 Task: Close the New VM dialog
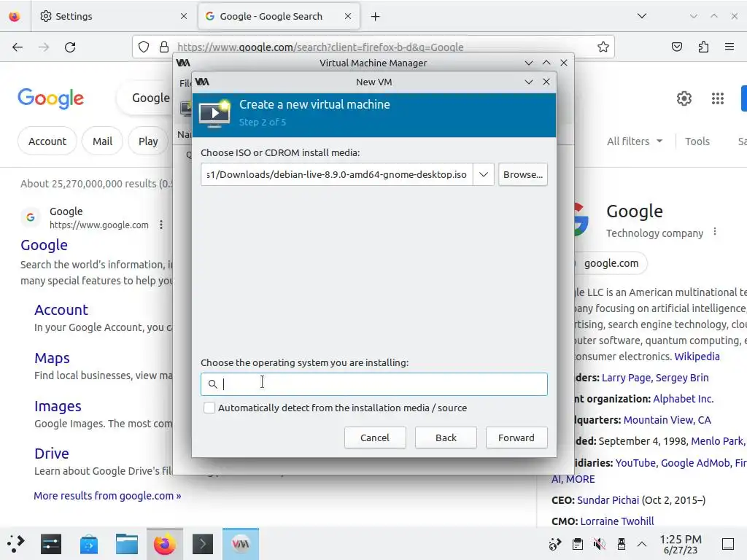click(546, 82)
